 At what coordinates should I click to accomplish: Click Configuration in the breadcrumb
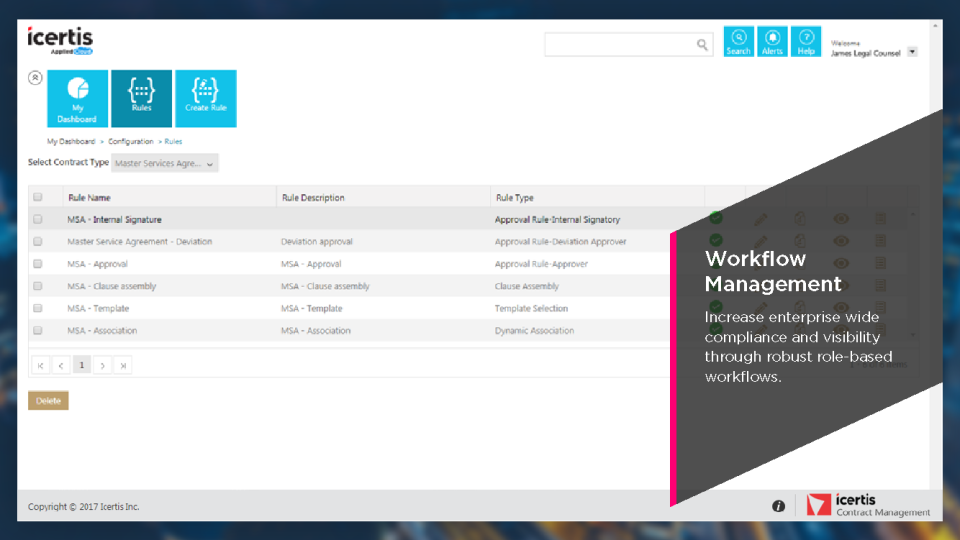tap(131, 142)
